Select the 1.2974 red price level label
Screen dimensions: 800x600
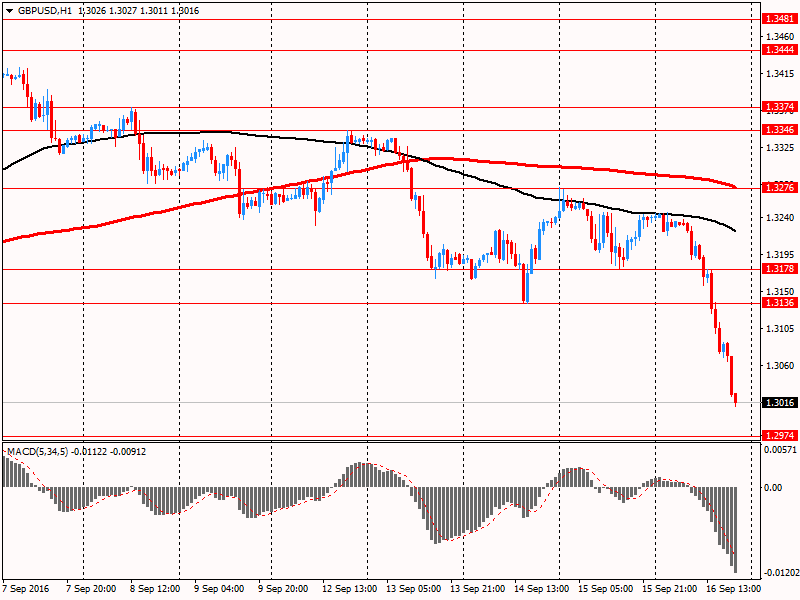point(779,436)
